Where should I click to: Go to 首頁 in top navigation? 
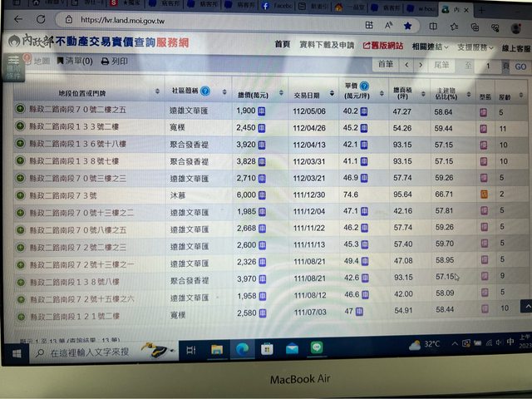tap(283, 45)
